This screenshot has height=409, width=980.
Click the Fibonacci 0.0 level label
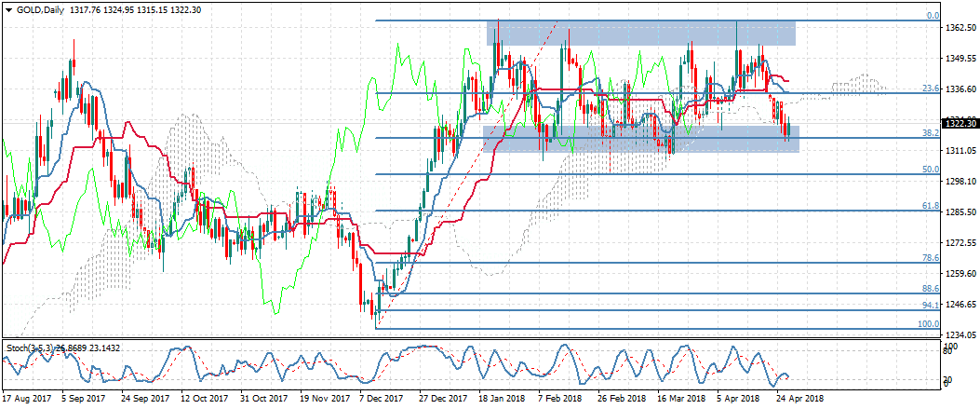931,16
